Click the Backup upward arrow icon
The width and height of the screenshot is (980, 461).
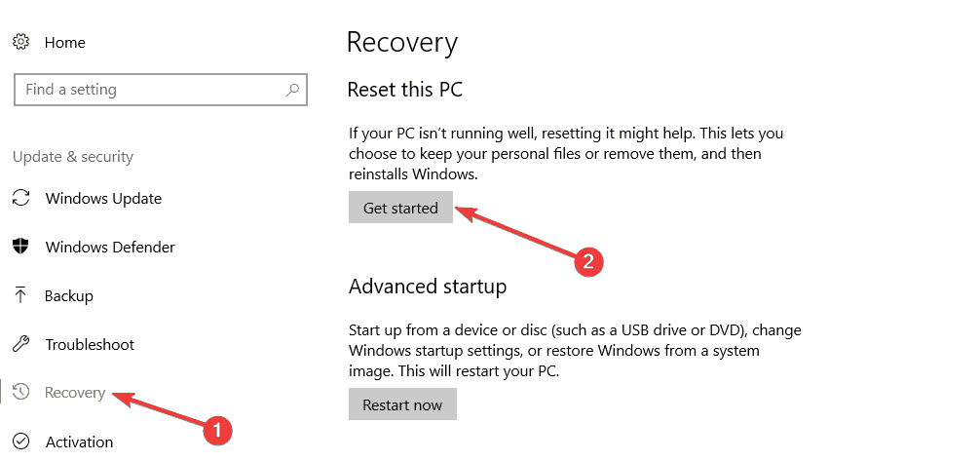[x=21, y=295]
